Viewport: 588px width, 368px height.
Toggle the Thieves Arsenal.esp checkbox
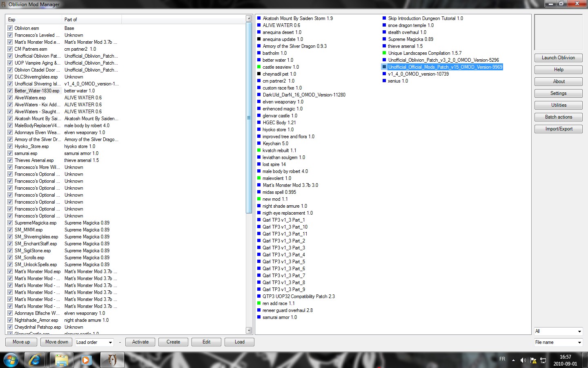click(x=10, y=160)
